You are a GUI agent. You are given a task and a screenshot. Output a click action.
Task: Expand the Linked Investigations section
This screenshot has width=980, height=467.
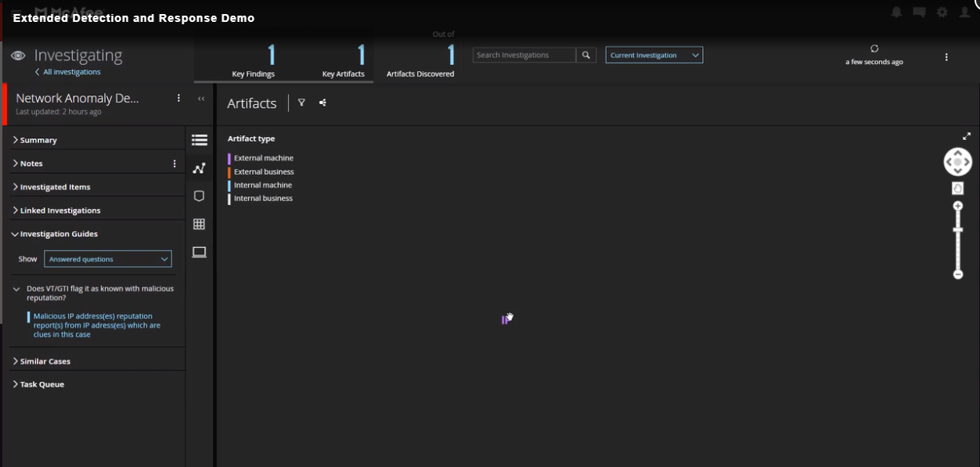point(56,210)
